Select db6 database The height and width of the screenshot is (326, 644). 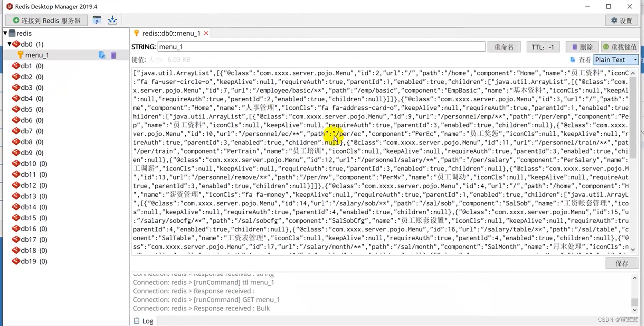(32, 120)
